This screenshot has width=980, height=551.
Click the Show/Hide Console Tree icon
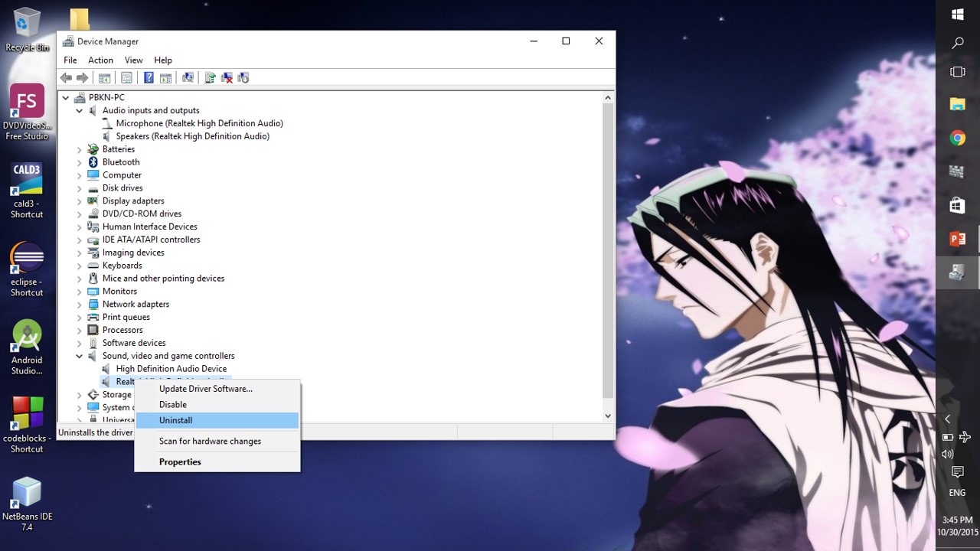tap(105, 78)
